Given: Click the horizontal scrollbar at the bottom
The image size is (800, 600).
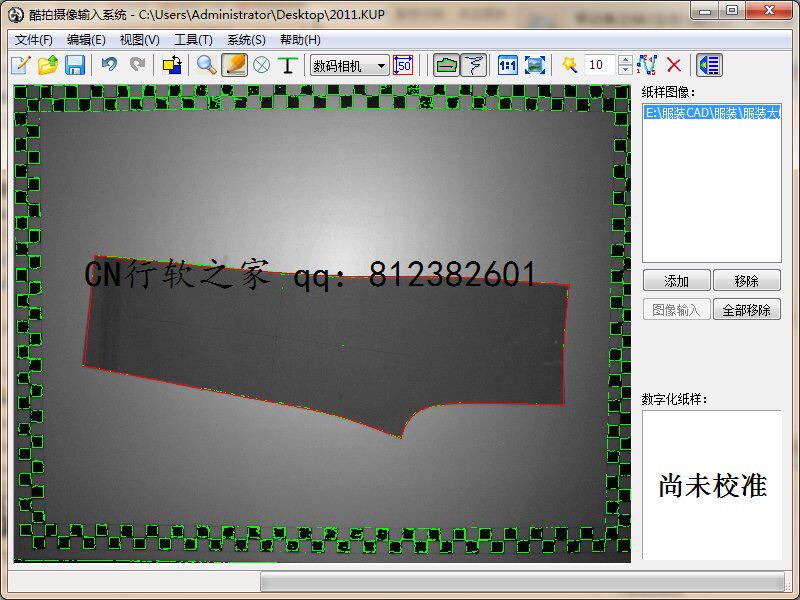Looking at the screenshot, I should pyautogui.click(x=523, y=582).
